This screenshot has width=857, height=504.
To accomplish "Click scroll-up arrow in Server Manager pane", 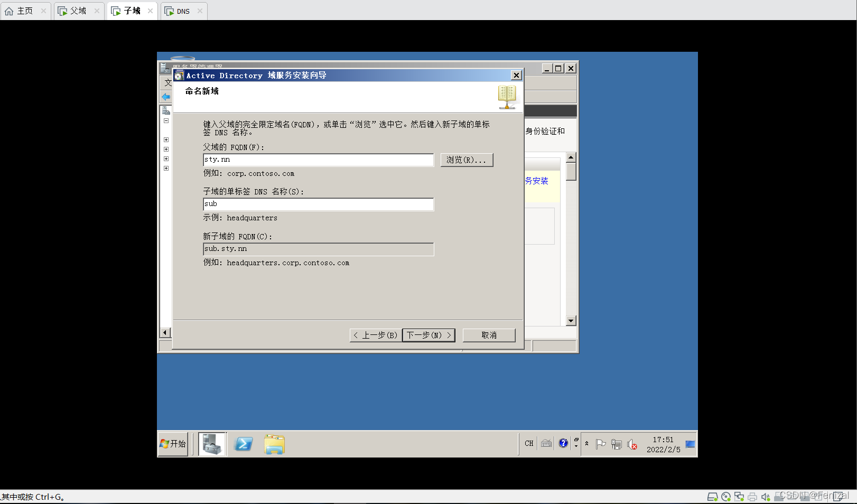I will [x=571, y=157].
